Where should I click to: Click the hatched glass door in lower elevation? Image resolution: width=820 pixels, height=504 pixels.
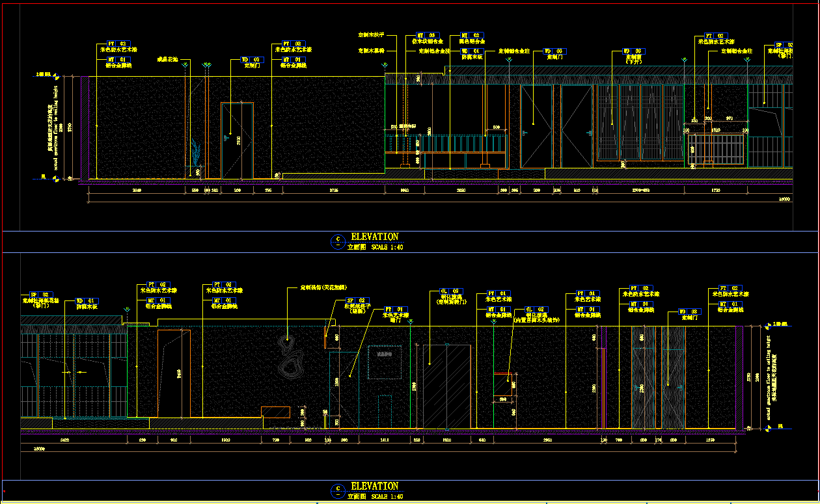pyautogui.click(x=447, y=386)
